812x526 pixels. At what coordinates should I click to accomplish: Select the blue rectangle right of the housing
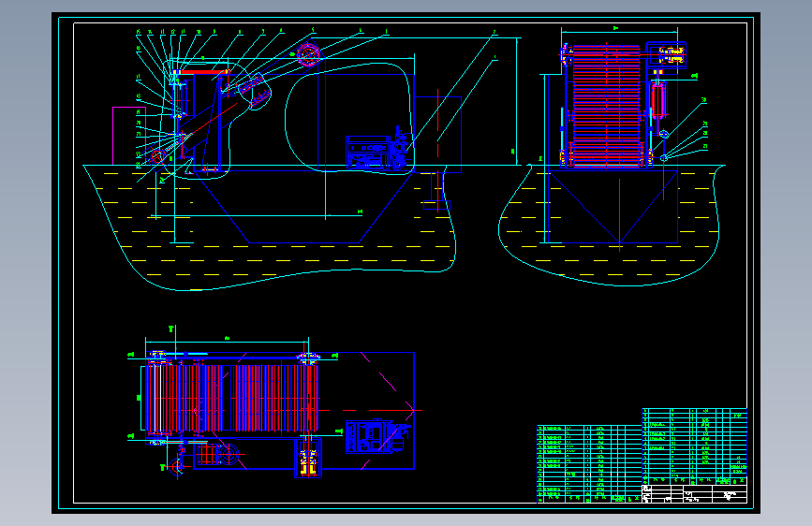(437, 135)
